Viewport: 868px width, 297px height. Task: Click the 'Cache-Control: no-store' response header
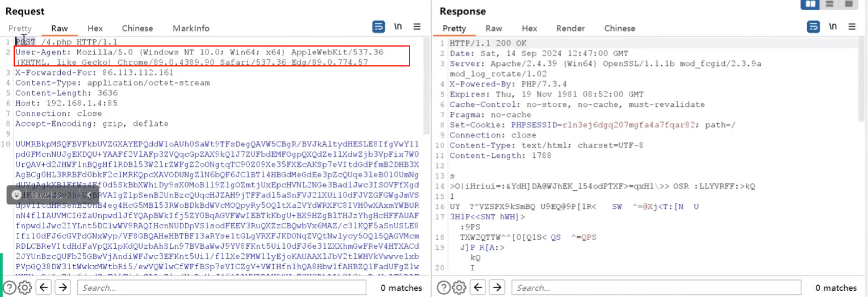[x=577, y=104]
